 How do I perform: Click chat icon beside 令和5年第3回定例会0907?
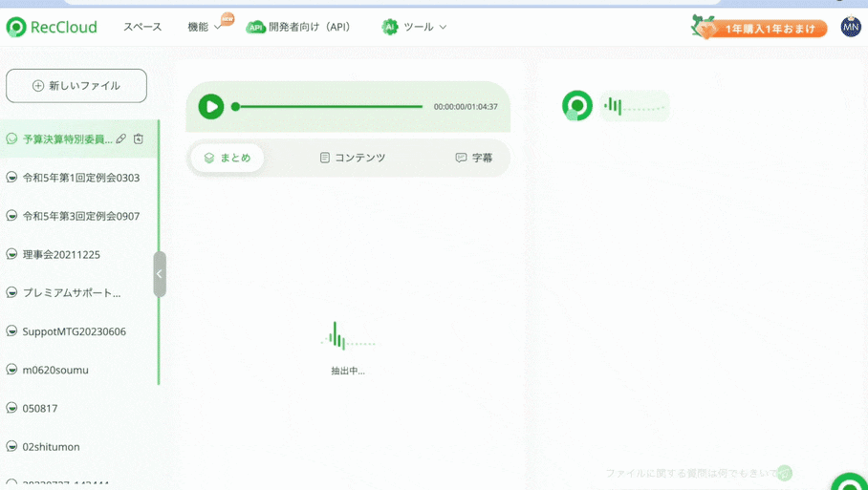point(11,216)
